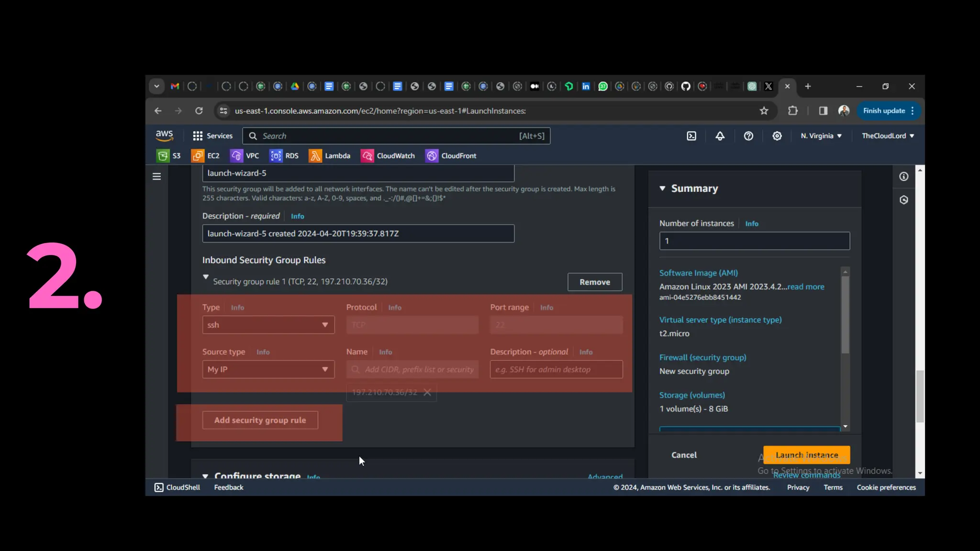This screenshot has width=980, height=551.
Task: Click the address bar URL
Action: 380,111
